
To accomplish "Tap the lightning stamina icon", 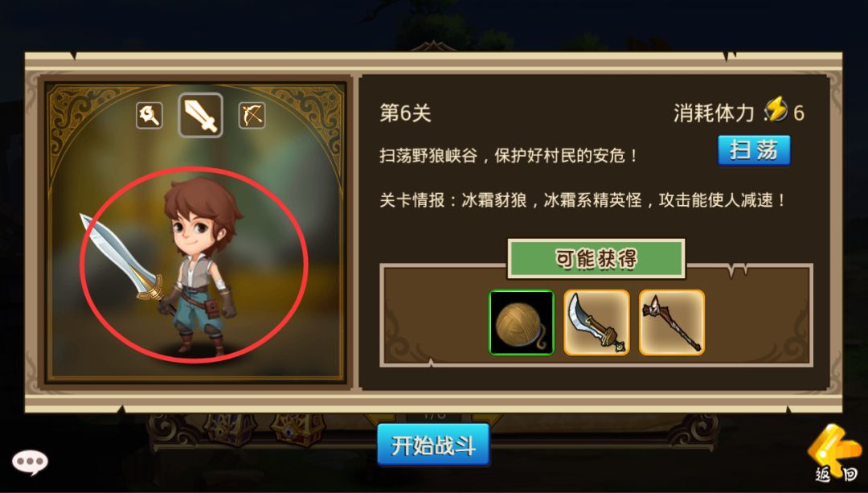I will 776,109.
